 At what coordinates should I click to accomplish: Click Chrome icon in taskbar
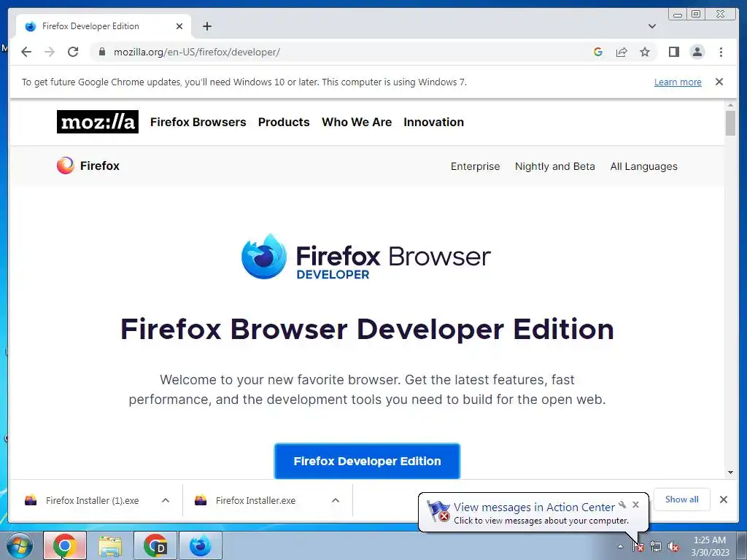(x=65, y=545)
